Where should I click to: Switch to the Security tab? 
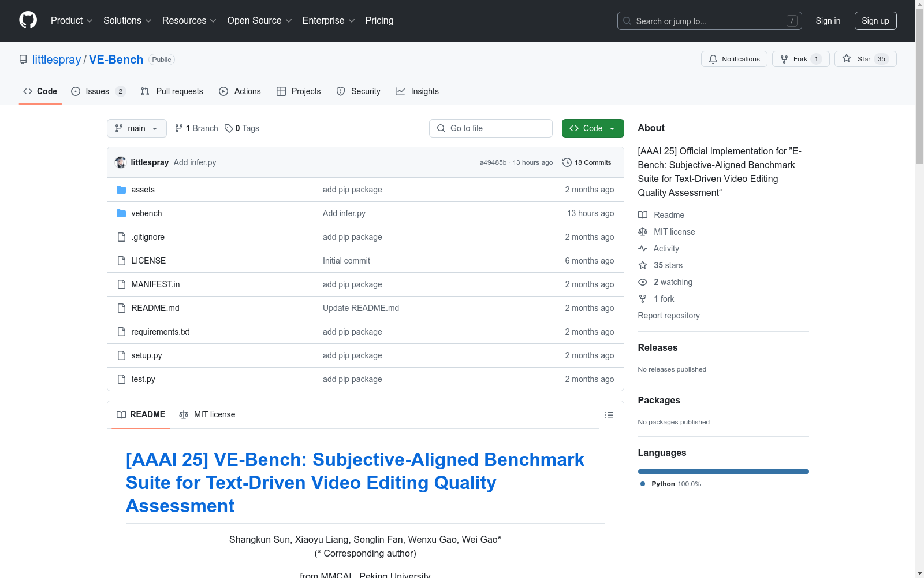(x=359, y=91)
